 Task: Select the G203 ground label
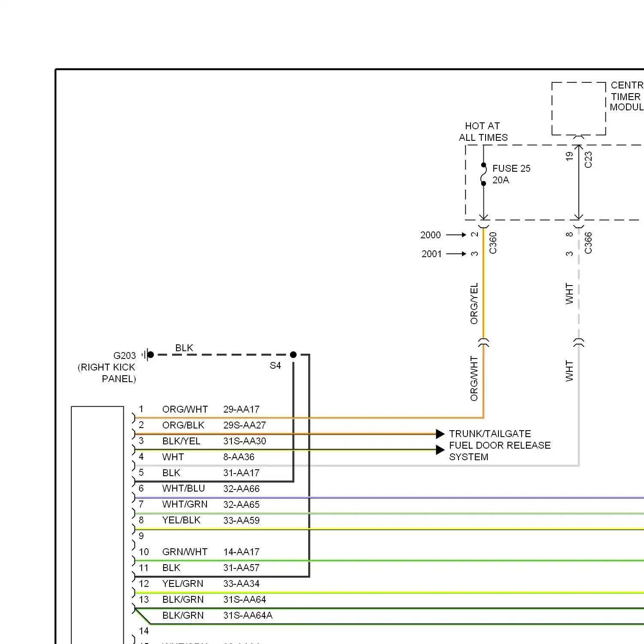125,355
